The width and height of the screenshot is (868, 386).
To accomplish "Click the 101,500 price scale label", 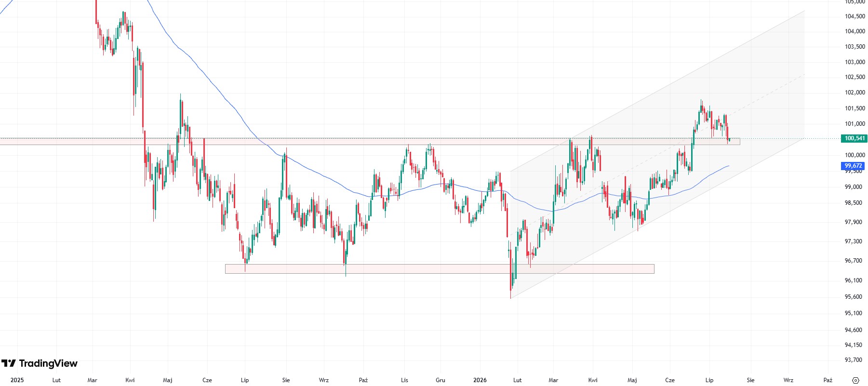I will pos(855,108).
